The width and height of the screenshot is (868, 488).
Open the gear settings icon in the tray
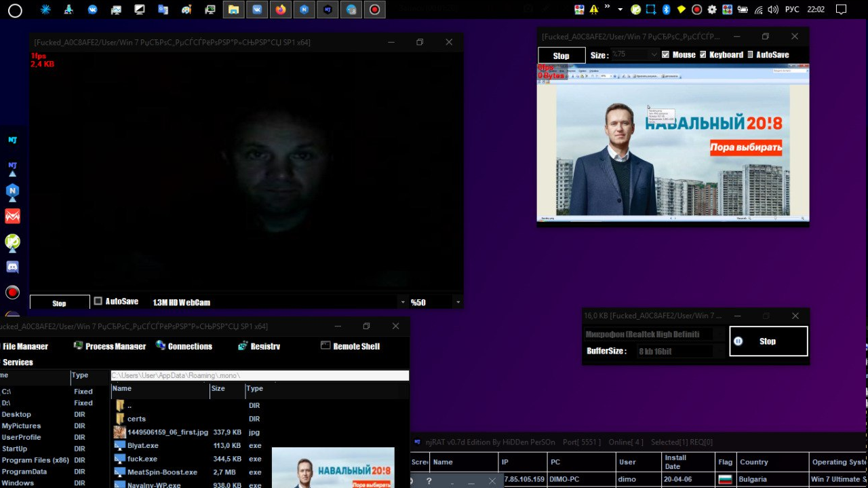pos(712,10)
